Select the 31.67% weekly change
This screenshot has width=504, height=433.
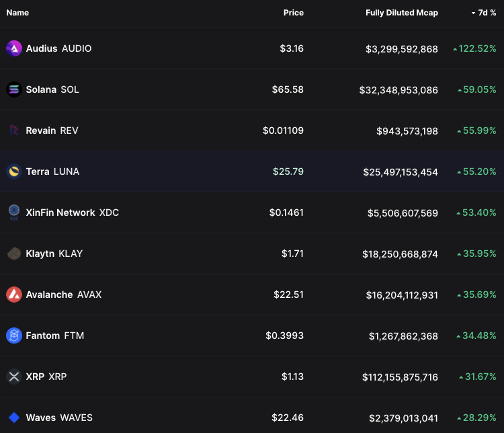click(x=478, y=377)
